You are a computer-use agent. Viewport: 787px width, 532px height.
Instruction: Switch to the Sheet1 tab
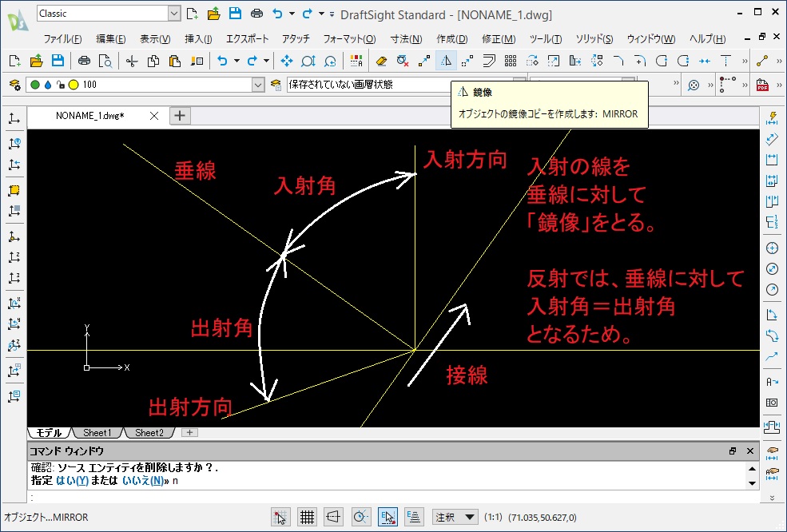[97, 433]
